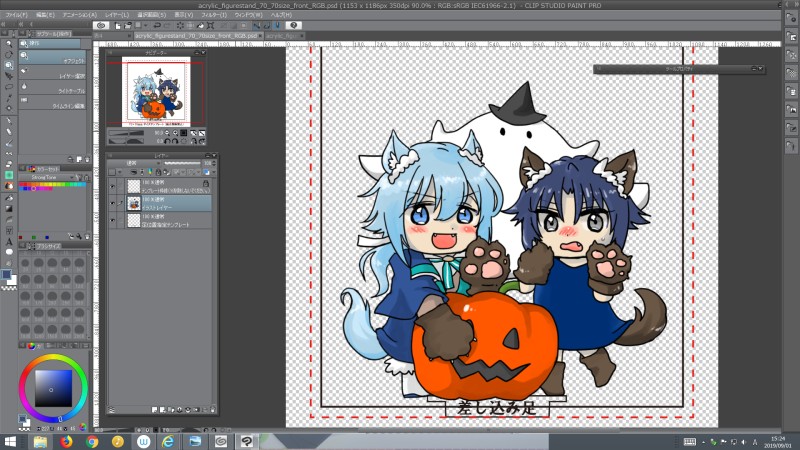Click inside the color wheel's square picker
Viewport: 800px width, 450px height.
pyautogui.click(x=54, y=388)
